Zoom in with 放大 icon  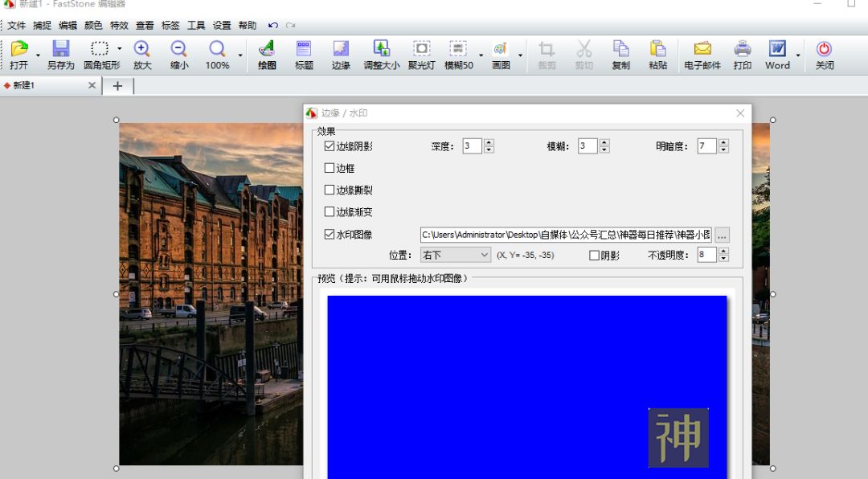[x=141, y=55]
